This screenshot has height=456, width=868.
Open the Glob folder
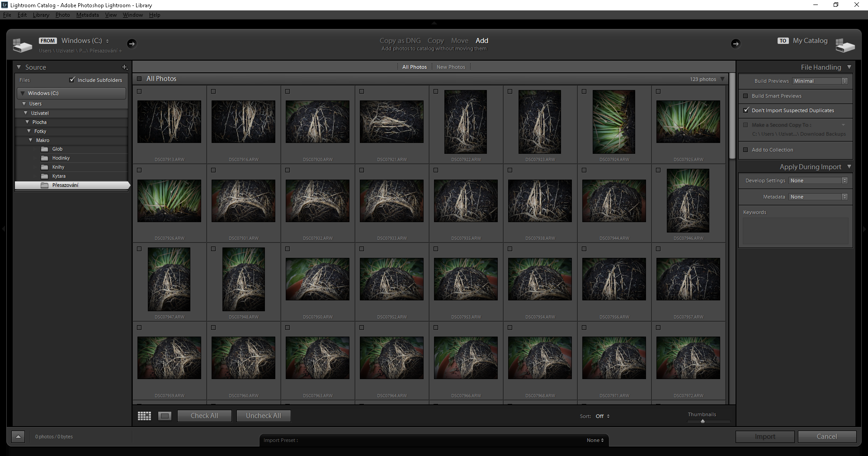(x=57, y=149)
